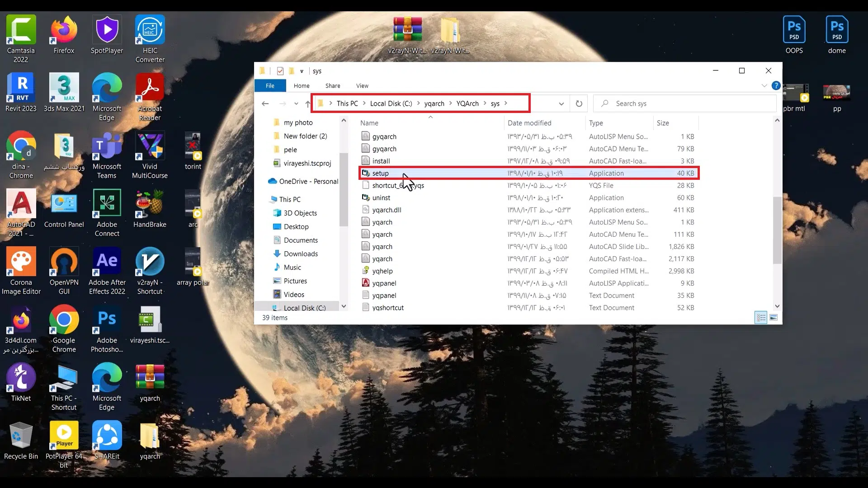Click the Up folder arrow button
Viewport: 868px width, 488px height.
pos(308,103)
